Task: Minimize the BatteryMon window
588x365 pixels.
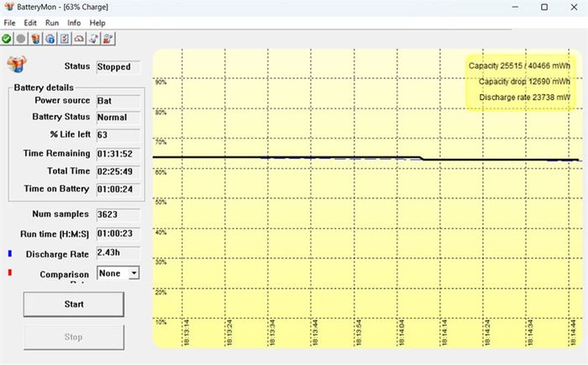Action: coord(515,7)
